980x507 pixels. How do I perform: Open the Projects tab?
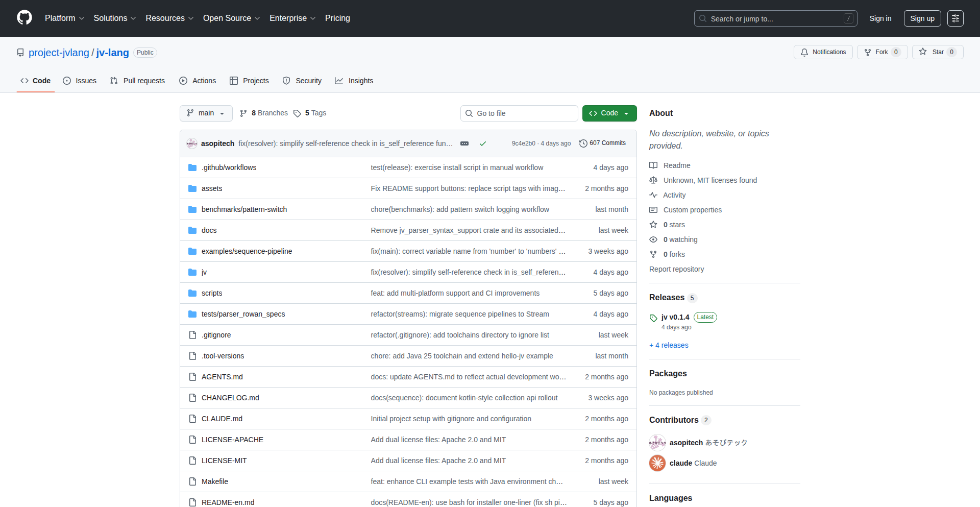249,81
